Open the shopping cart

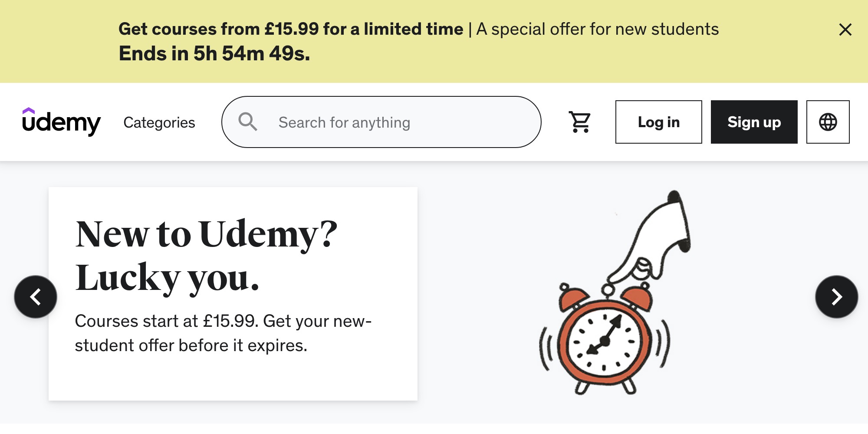(580, 122)
